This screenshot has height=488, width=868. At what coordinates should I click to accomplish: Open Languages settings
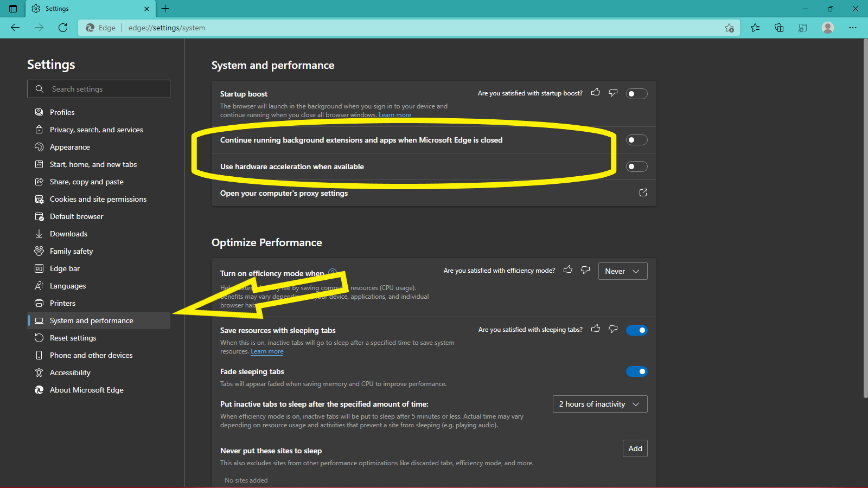99,286
